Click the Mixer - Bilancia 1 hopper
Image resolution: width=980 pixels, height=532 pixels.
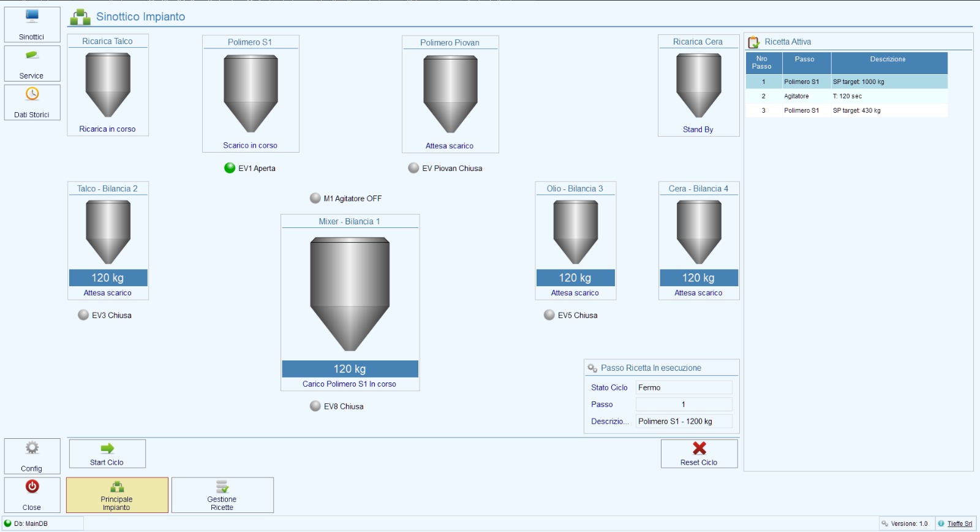(350, 294)
